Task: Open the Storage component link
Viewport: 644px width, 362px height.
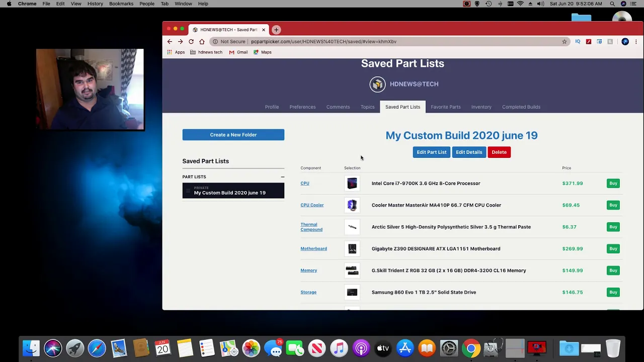Action: 308,292
